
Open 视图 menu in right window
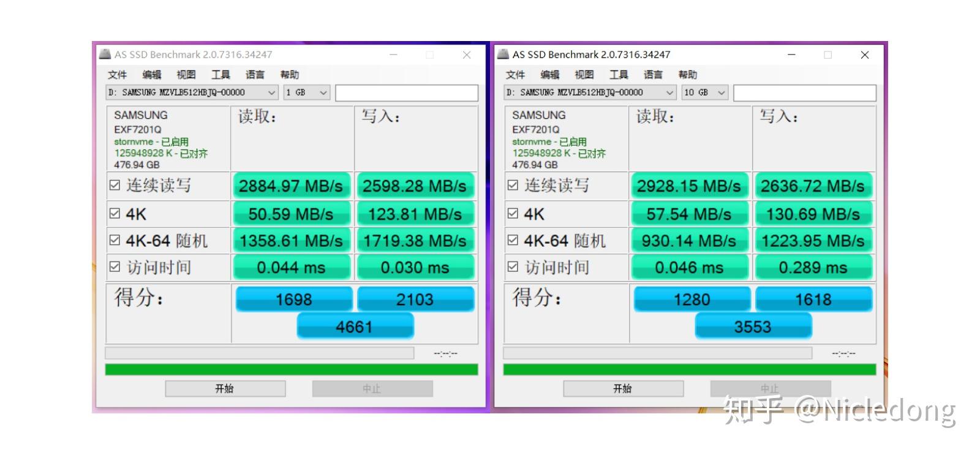584,75
